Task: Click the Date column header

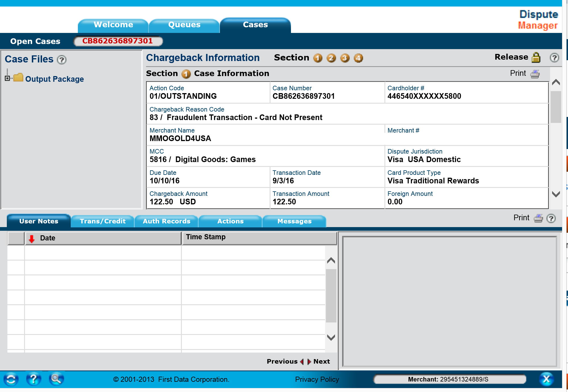Action: 103,238
